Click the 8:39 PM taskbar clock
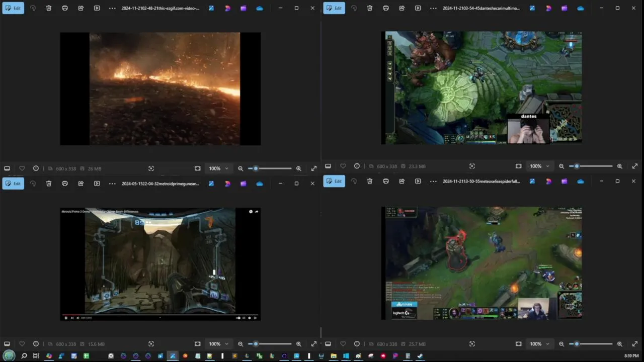The height and width of the screenshot is (362, 644). click(x=631, y=356)
